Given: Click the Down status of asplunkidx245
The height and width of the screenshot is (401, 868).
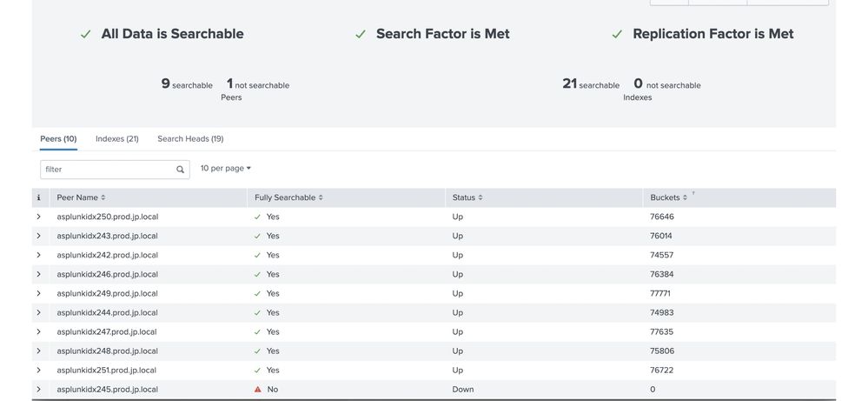Looking at the screenshot, I should (x=463, y=390).
